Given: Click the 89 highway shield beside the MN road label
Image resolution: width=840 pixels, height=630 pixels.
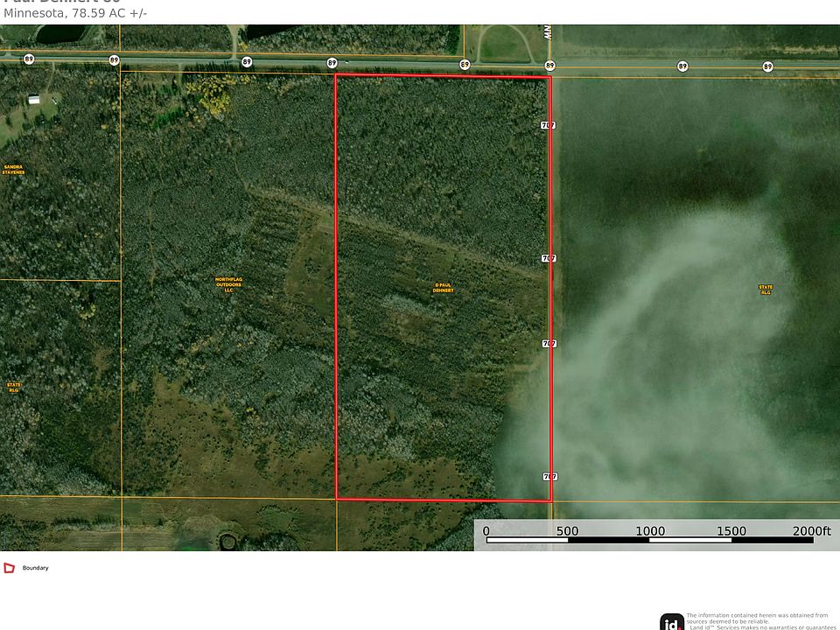Looking at the screenshot, I should tap(549, 66).
